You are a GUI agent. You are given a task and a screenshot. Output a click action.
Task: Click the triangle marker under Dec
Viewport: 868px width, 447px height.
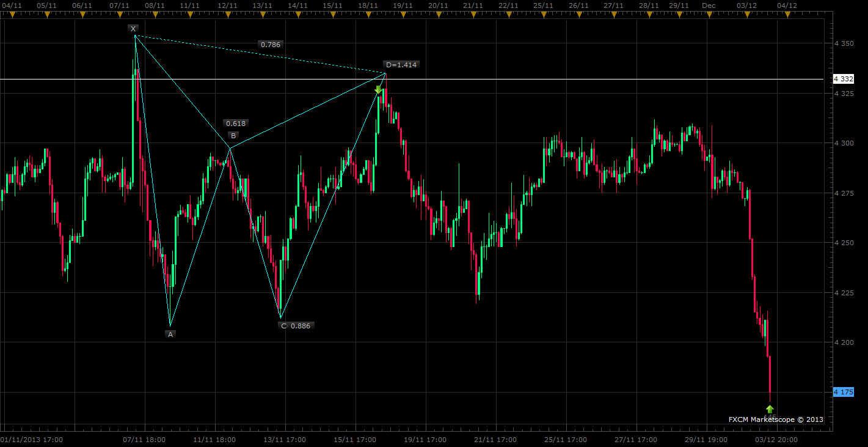coord(709,15)
